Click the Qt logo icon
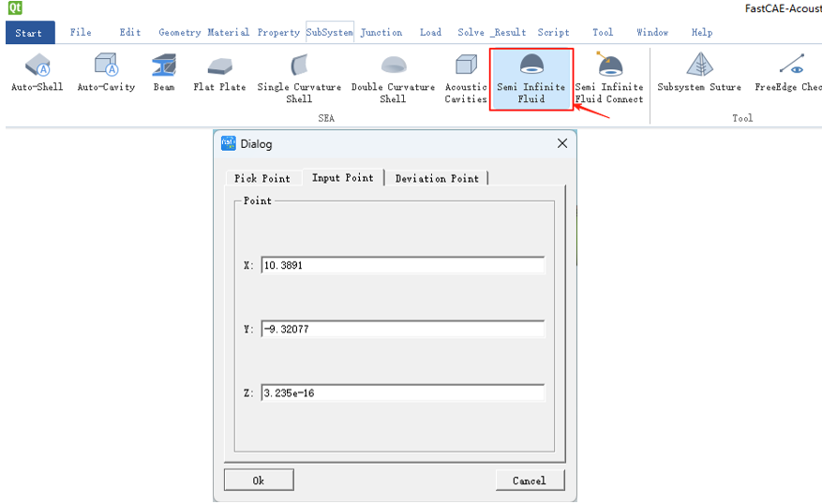The image size is (822, 504). (x=15, y=7)
